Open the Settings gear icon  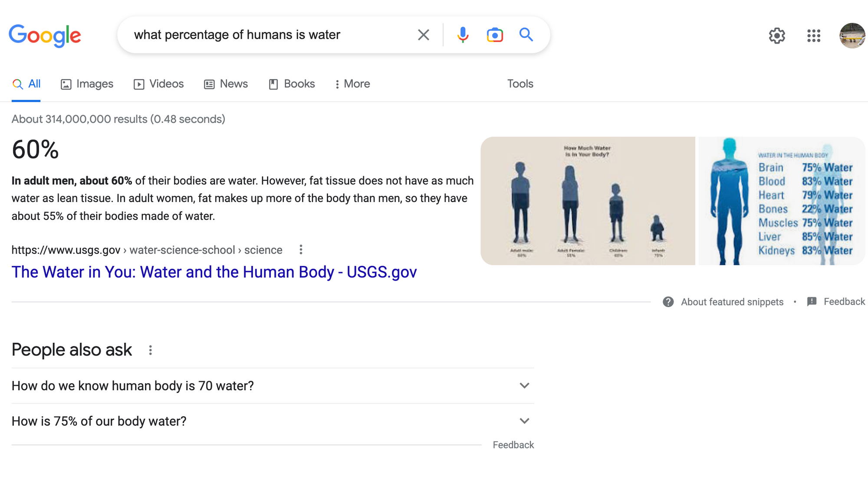point(777,36)
